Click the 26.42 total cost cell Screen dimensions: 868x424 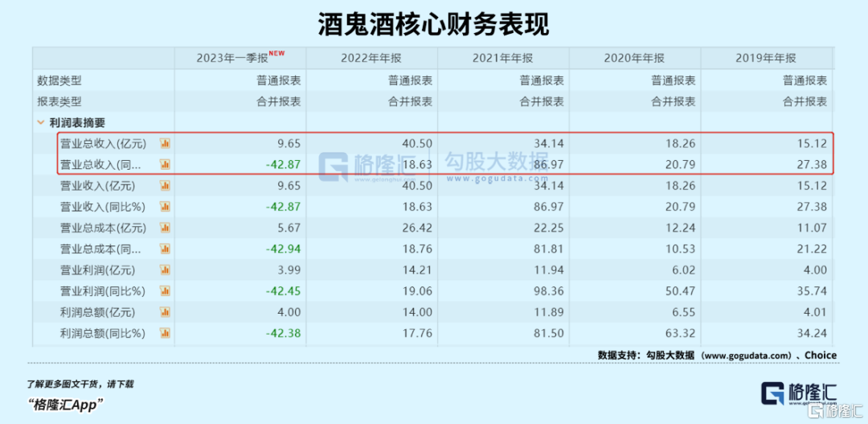[x=418, y=228]
